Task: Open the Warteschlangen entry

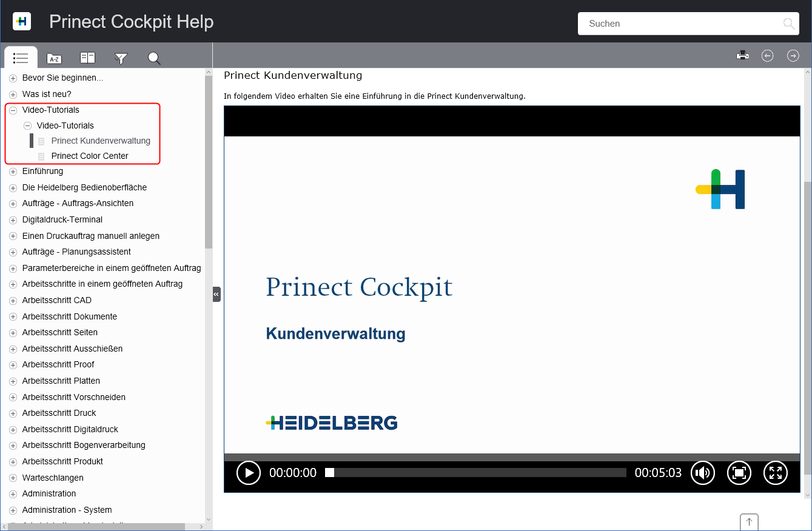Action: coord(53,478)
